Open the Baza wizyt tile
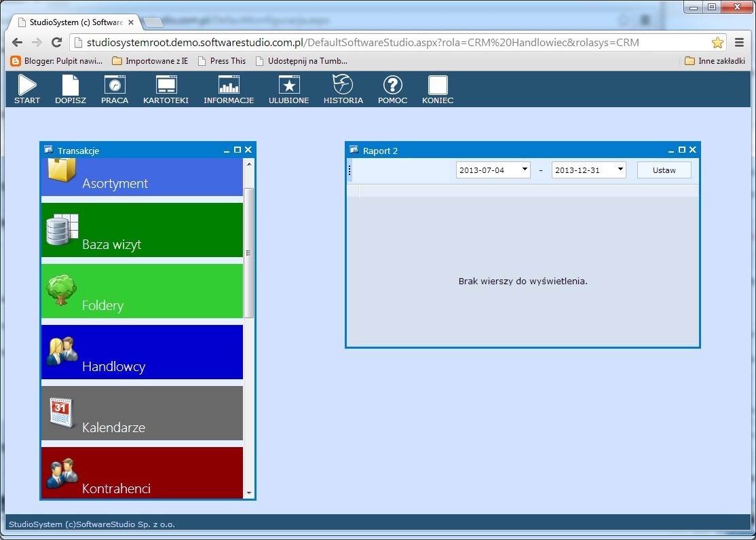756x540 pixels. click(142, 231)
